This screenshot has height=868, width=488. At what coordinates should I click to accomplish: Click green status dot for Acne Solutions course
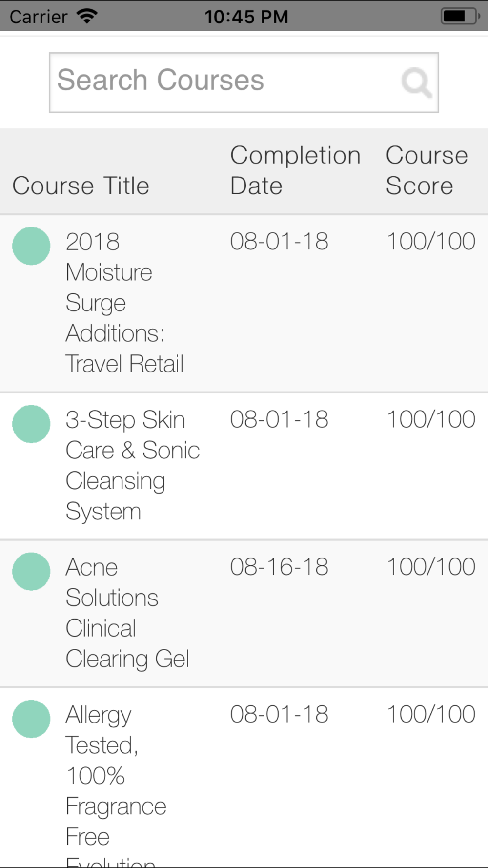pyautogui.click(x=31, y=571)
